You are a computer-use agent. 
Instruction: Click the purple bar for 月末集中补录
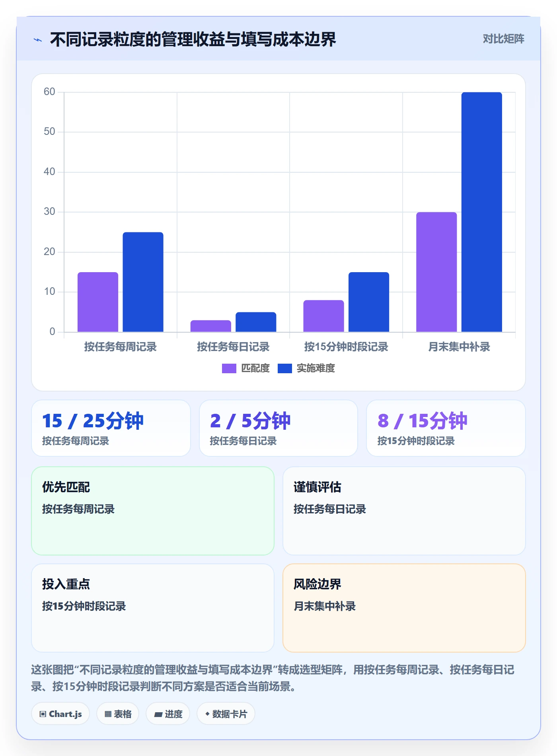coord(436,272)
